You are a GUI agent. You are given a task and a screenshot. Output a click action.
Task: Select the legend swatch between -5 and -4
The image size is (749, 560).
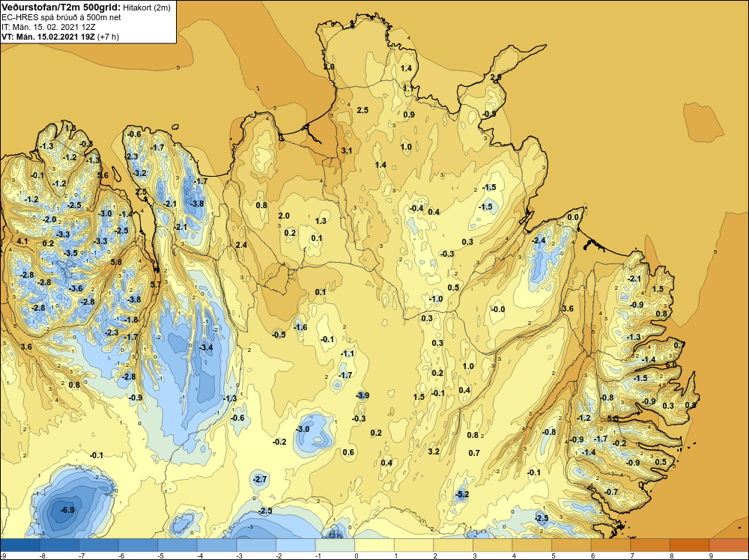point(178,545)
